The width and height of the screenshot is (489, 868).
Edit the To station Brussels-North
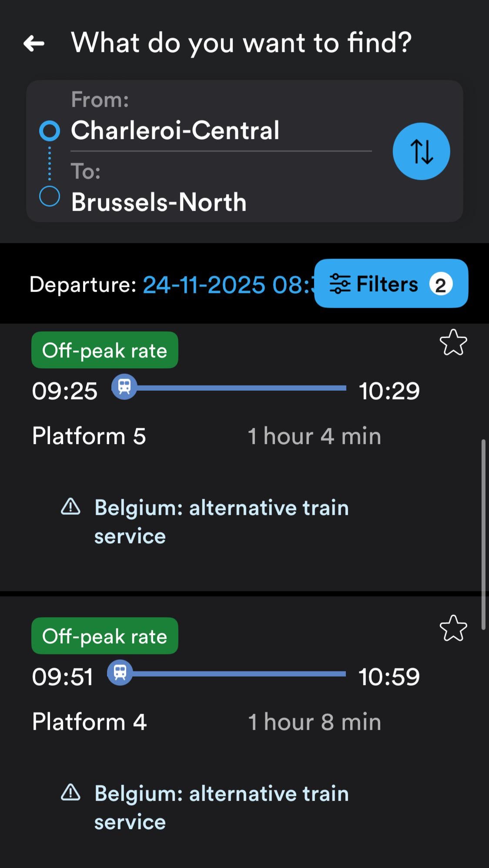pyautogui.click(x=159, y=202)
